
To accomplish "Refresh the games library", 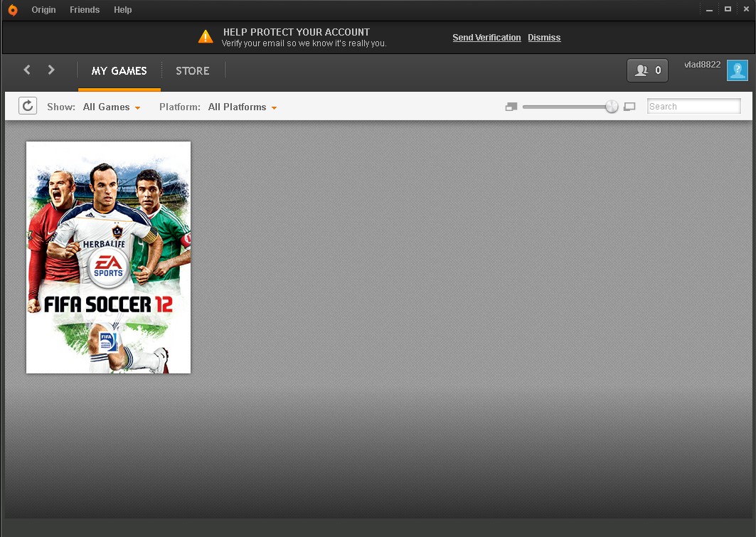I will [x=28, y=105].
